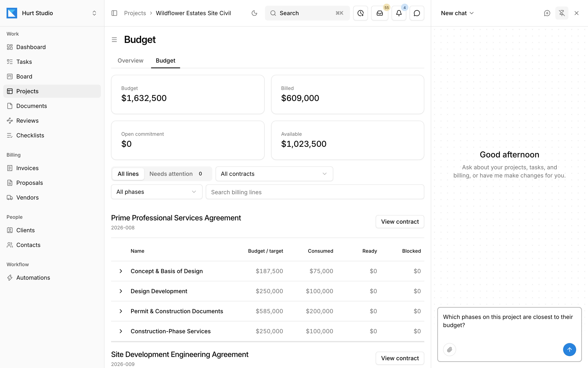Open Proposals in sidebar

[x=52, y=183]
